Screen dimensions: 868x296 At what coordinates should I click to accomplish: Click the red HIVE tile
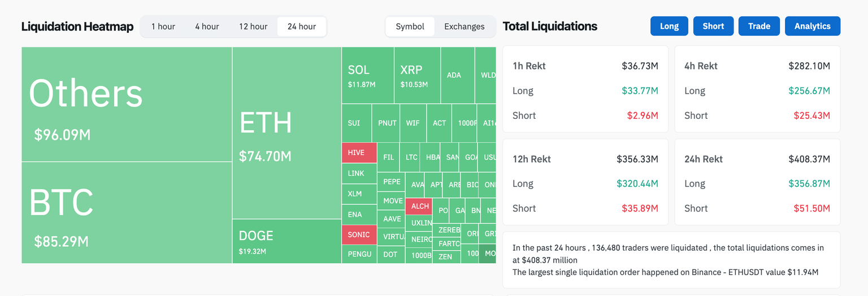tap(359, 153)
